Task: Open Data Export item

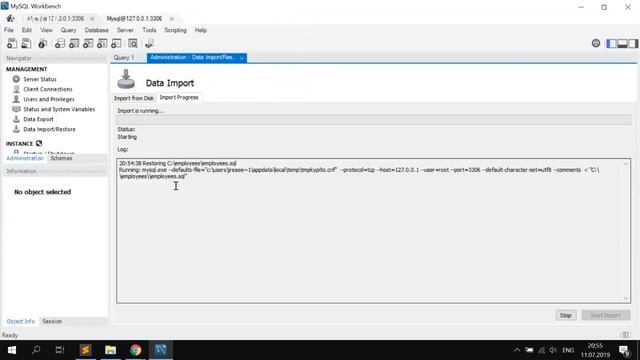Action: (38, 119)
